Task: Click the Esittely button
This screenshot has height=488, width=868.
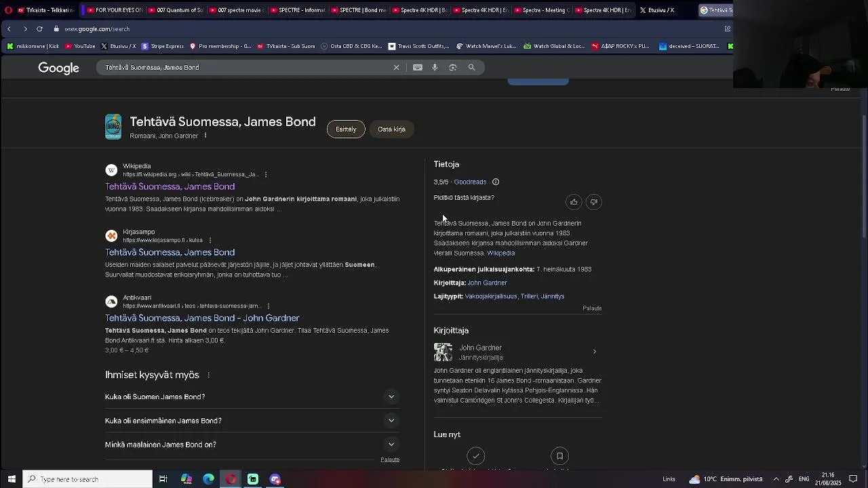Action: point(346,129)
